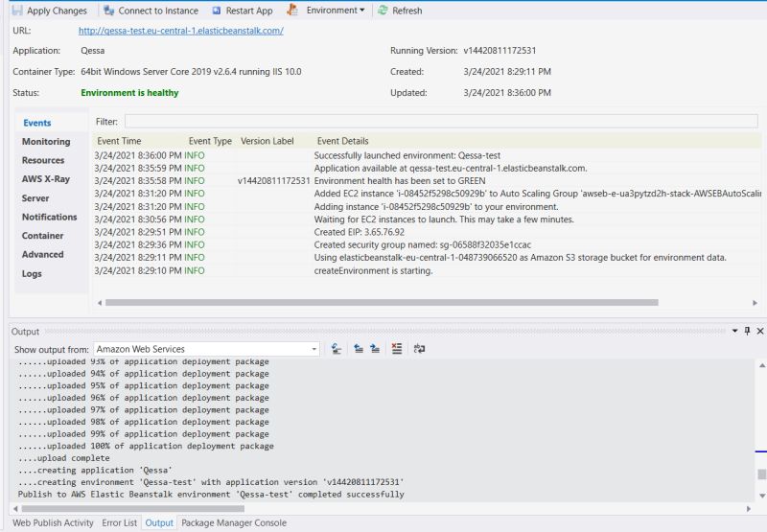This screenshot has height=532, width=767.
Task: Open the qessa-test elasticbeanstalk URL link
Action: point(181,31)
